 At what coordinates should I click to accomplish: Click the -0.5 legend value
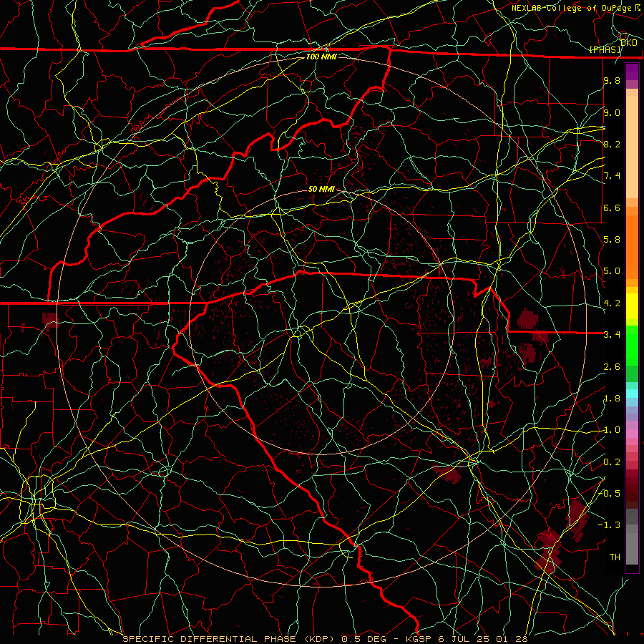click(610, 493)
